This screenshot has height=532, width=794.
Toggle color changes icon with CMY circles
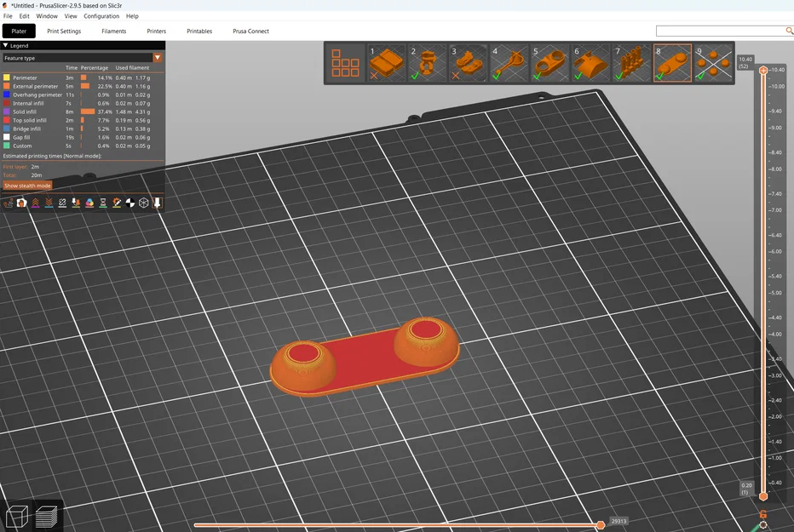pyautogui.click(x=89, y=203)
